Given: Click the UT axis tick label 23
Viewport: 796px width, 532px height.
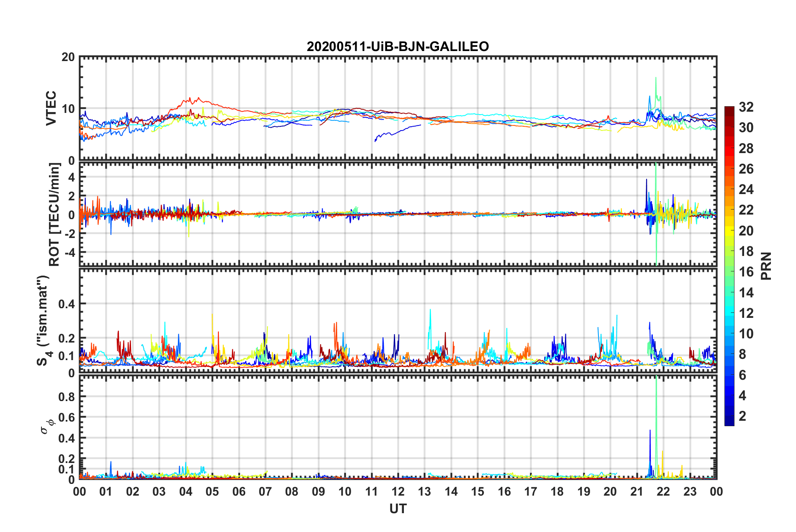Looking at the screenshot, I should 690,492.
